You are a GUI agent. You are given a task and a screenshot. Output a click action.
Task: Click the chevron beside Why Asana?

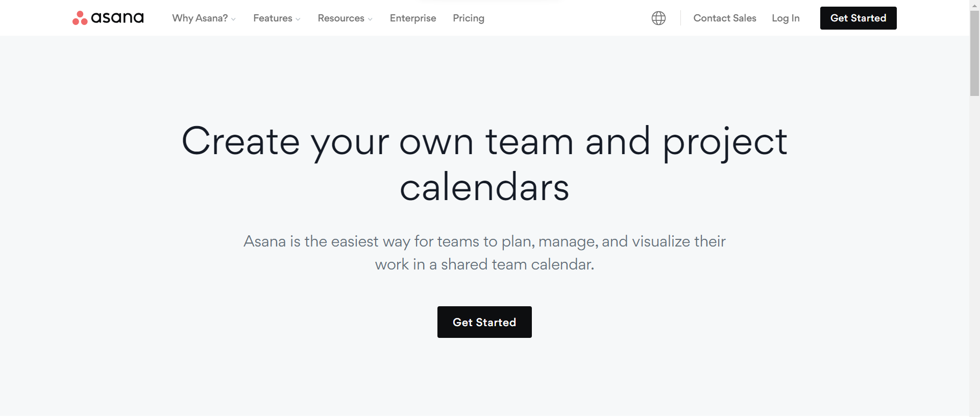click(233, 19)
